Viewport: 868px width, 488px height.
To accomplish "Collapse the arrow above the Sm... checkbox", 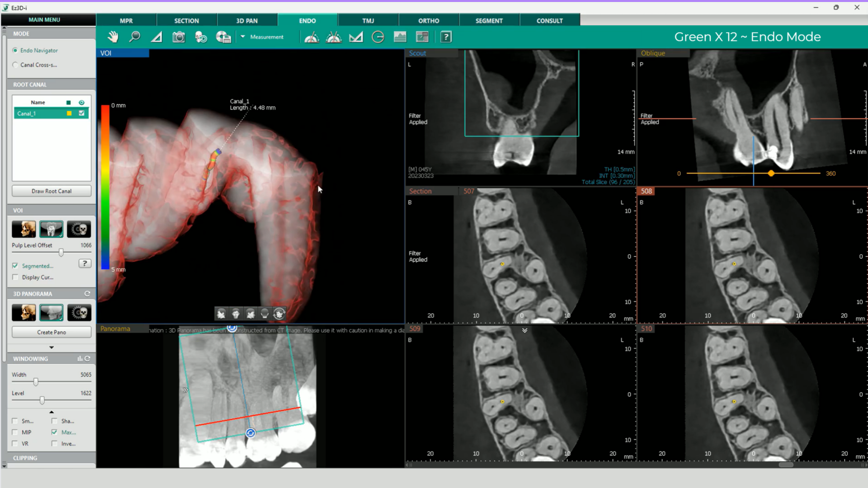I will tap(52, 412).
